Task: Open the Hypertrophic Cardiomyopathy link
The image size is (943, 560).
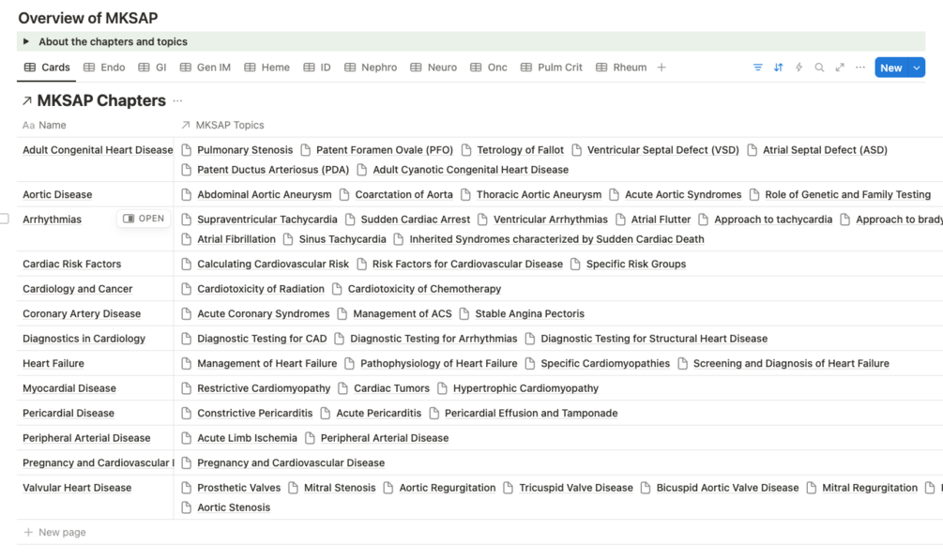Action: click(x=525, y=388)
